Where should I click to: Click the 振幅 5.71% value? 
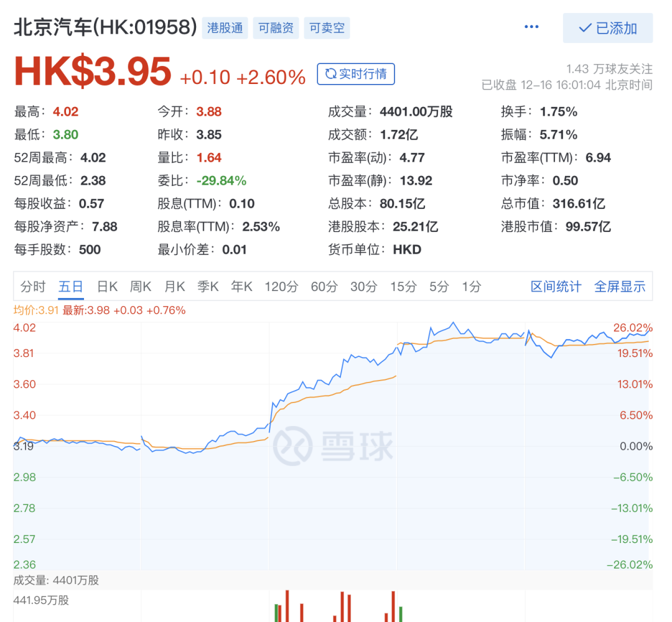[x=558, y=135]
